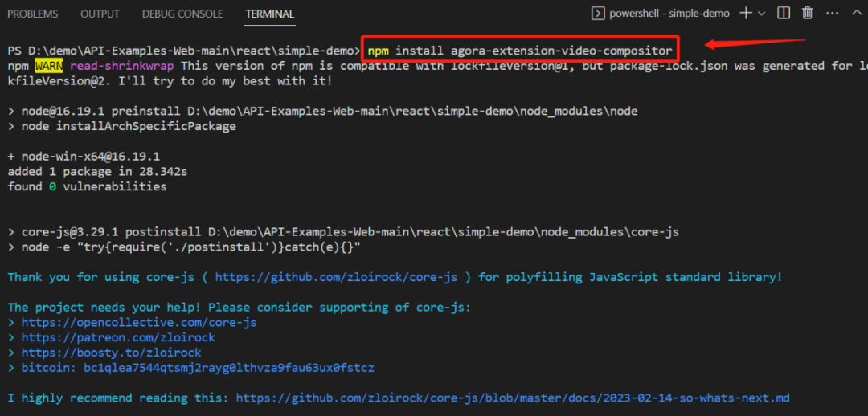This screenshot has height=416, width=868.
Task: Switch to the PROBLEMS tab
Action: coord(33,14)
